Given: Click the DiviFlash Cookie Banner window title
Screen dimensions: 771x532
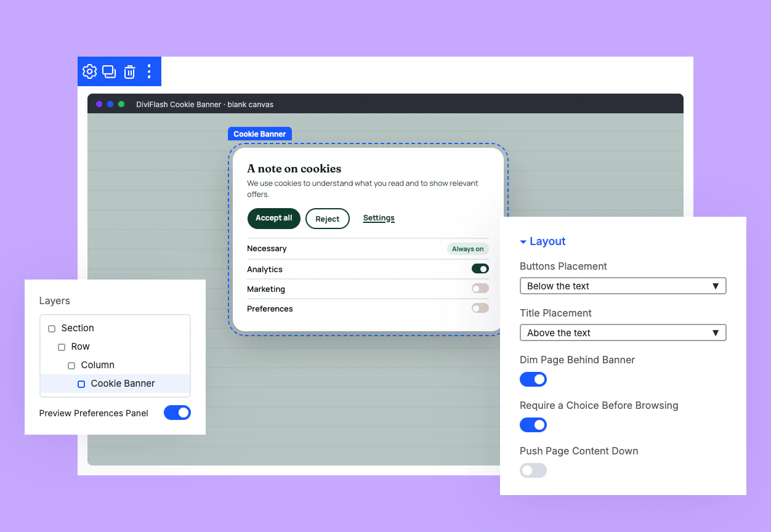Looking at the screenshot, I should tap(204, 104).
